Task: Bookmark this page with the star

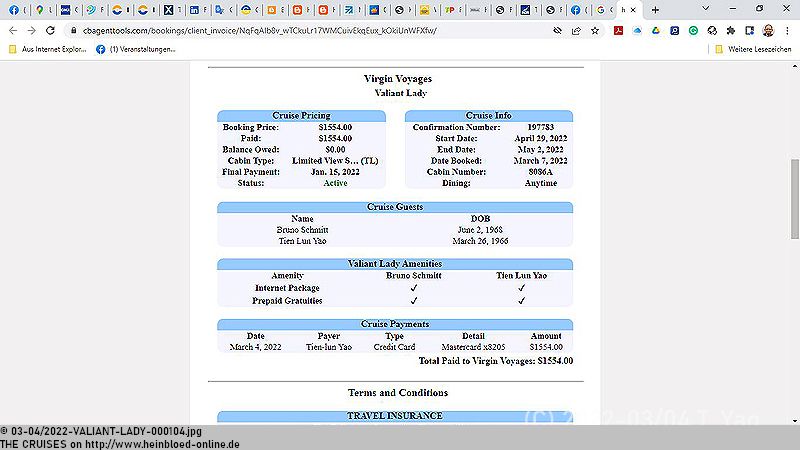Action: [x=595, y=31]
